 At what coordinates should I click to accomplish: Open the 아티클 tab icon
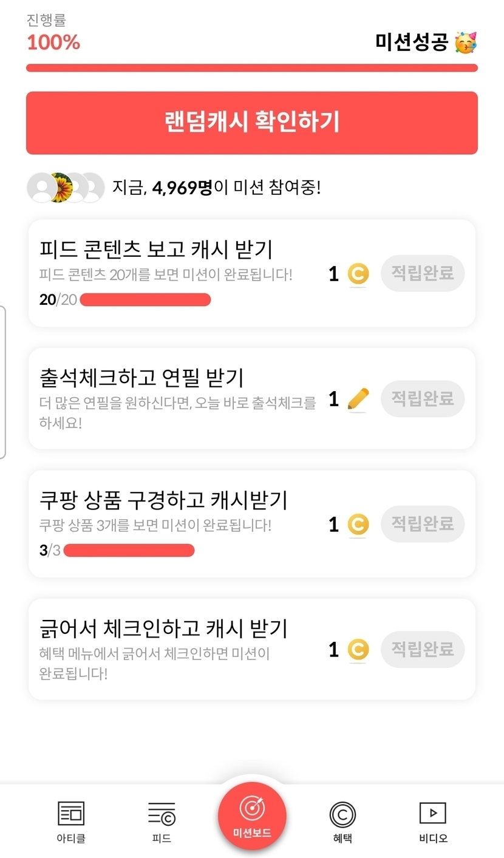(x=71, y=814)
